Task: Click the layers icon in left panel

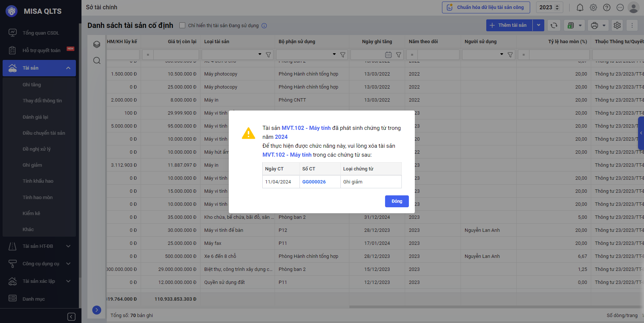Action: click(97, 45)
